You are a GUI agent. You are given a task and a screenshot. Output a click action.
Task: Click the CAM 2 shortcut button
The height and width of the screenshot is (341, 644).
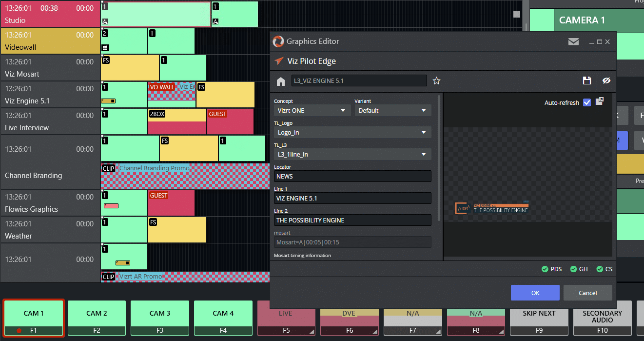pyautogui.click(x=97, y=318)
